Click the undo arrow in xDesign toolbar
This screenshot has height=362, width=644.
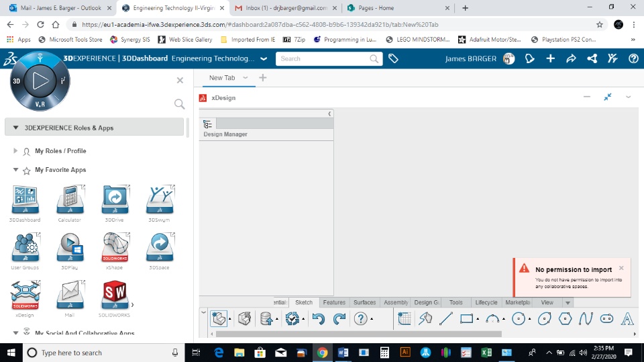pyautogui.click(x=318, y=319)
